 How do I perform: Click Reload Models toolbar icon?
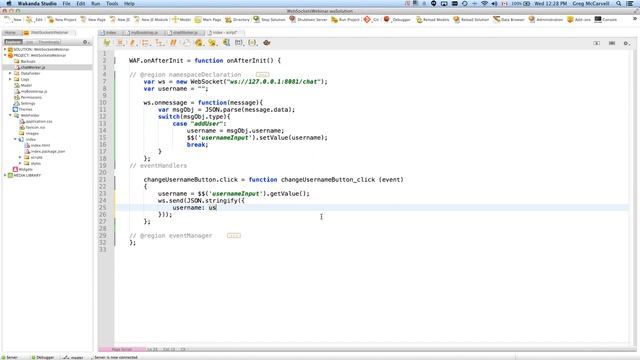click(x=433, y=20)
